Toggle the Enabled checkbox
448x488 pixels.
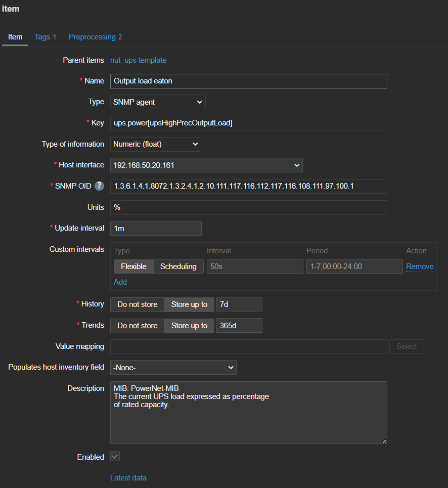[115, 457]
